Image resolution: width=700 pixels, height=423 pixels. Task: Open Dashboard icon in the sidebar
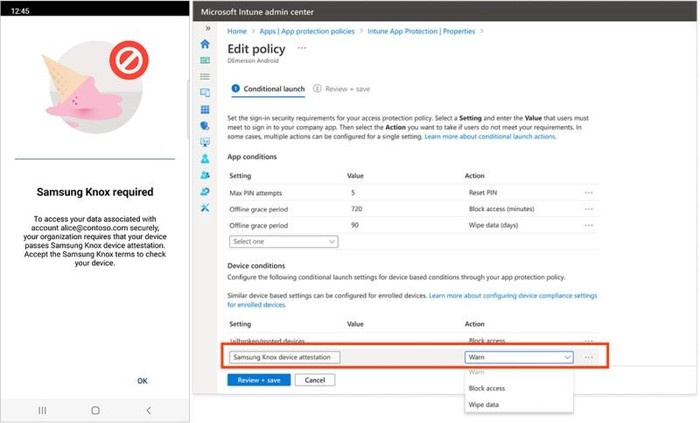(x=206, y=60)
